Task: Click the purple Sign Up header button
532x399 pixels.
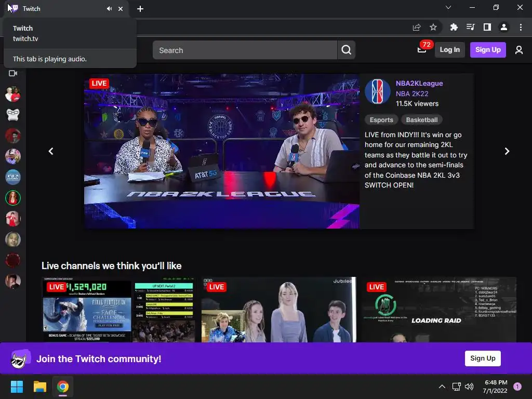Action: (488, 50)
